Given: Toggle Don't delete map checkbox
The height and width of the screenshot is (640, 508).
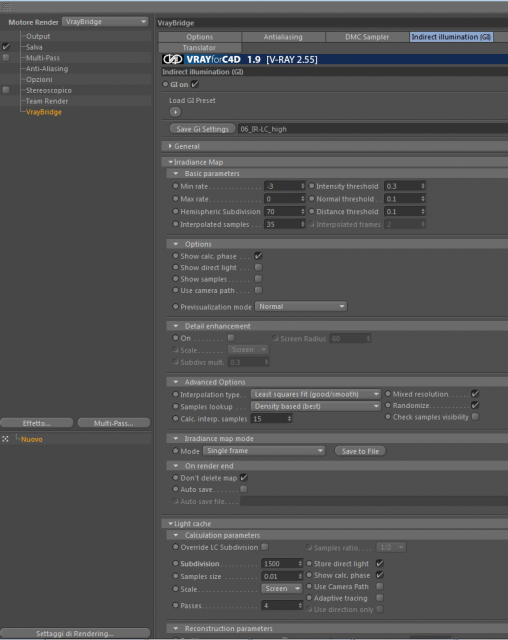Looking at the screenshot, I should click(244, 478).
